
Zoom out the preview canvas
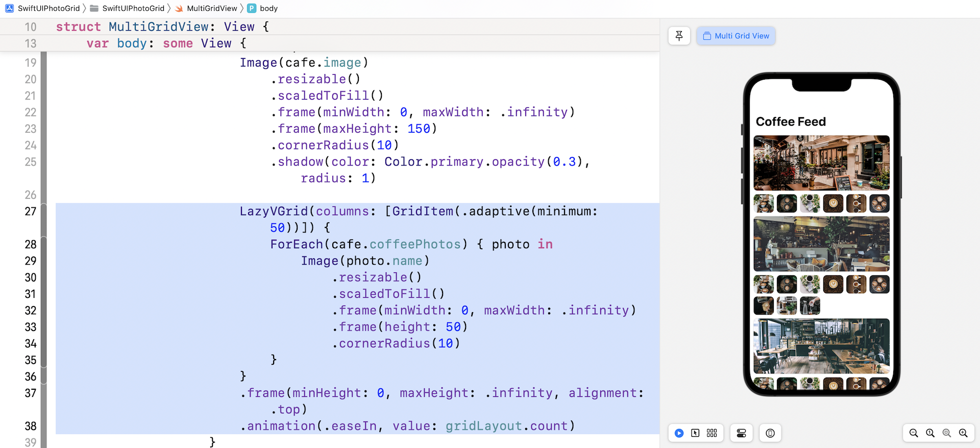click(x=914, y=433)
